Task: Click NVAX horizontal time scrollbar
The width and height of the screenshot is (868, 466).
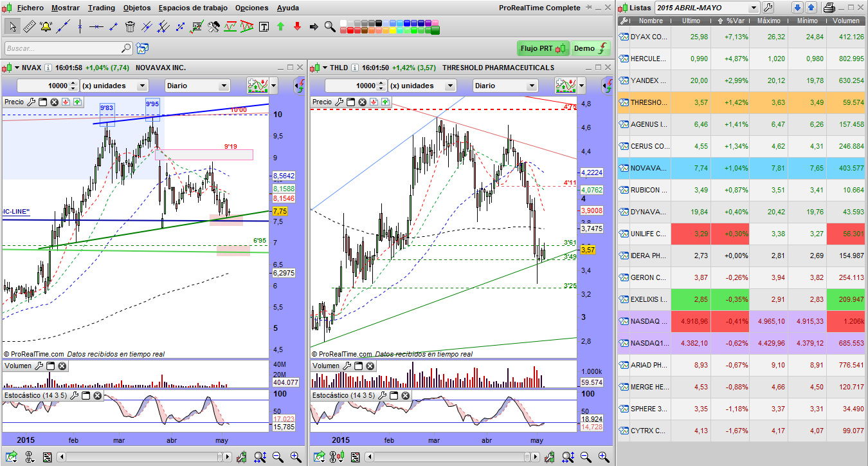Action: tap(144, 457)
